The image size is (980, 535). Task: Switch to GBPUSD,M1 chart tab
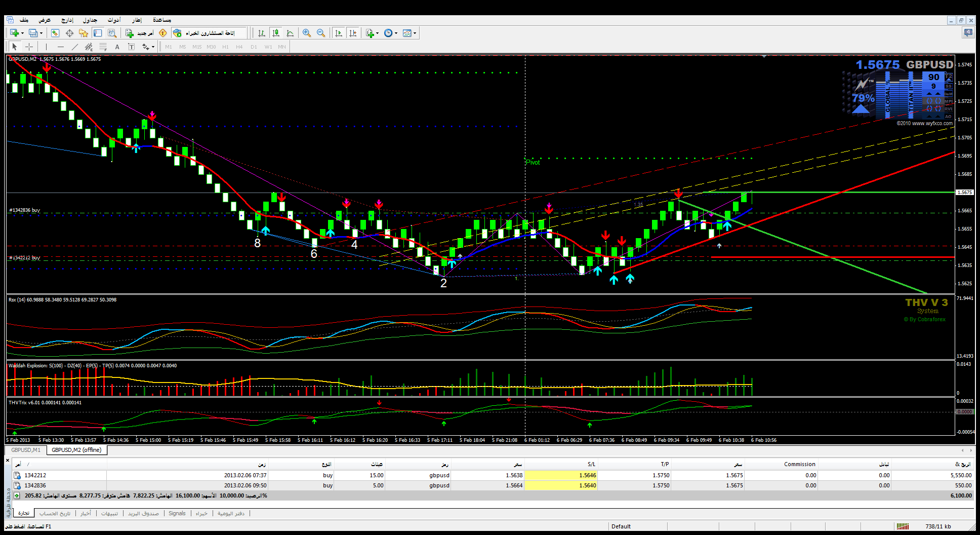(x=26, y=450)
